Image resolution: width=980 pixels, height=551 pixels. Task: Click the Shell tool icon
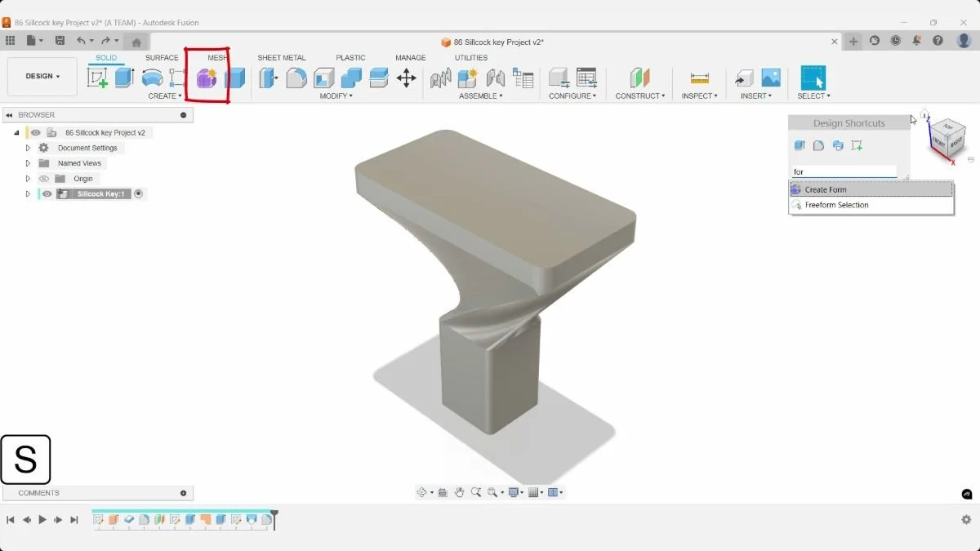[324, 78]
